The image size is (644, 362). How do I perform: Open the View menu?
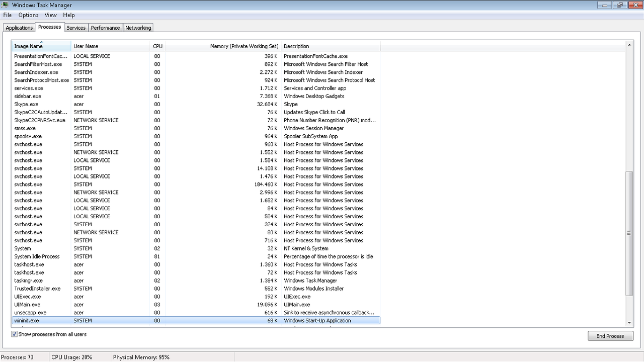(x=50, y=15)
